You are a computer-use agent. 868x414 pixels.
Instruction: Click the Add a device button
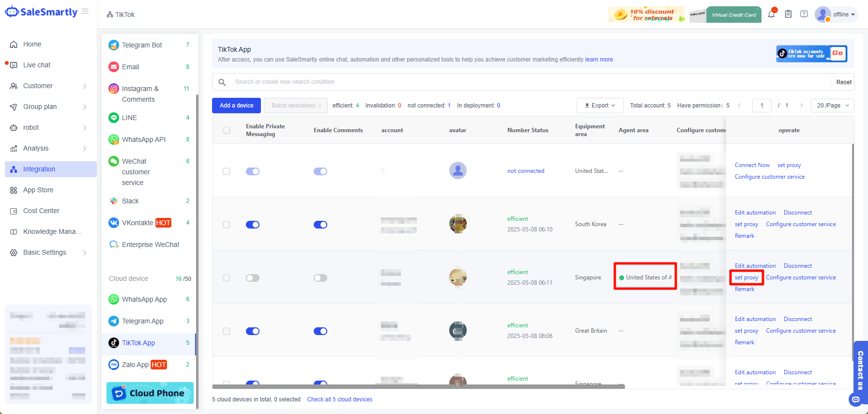[236, 106]
